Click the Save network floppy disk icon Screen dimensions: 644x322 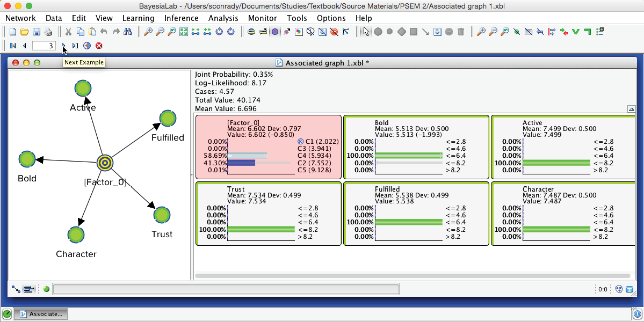37,32
